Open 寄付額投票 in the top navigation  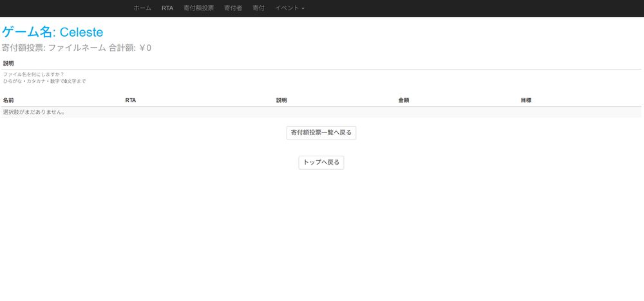(x=199, y=8)
